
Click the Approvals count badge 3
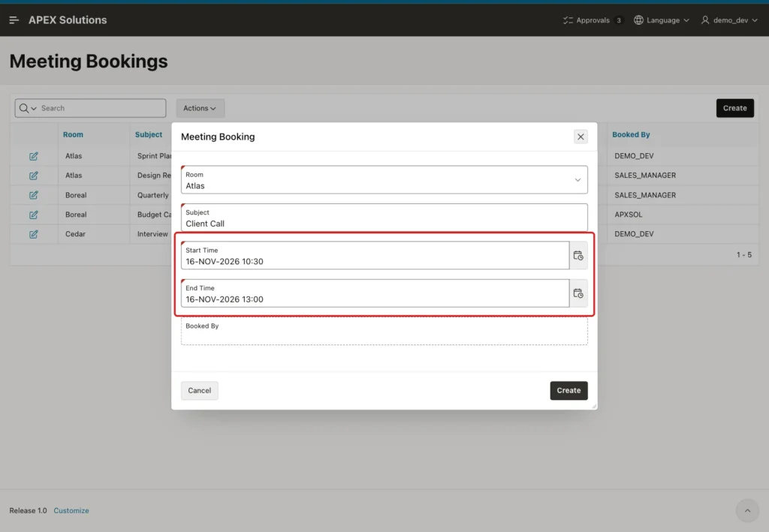click(619, 20)
